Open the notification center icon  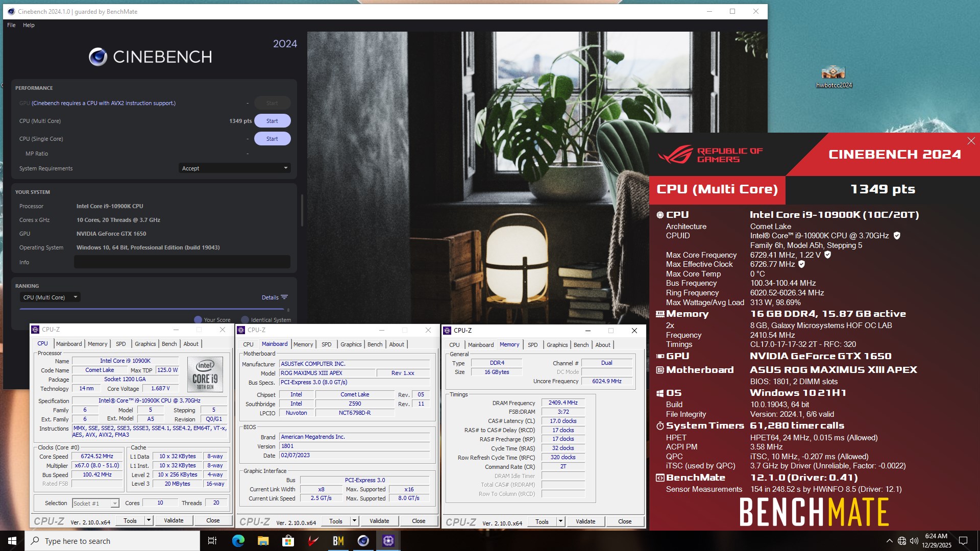963,541
